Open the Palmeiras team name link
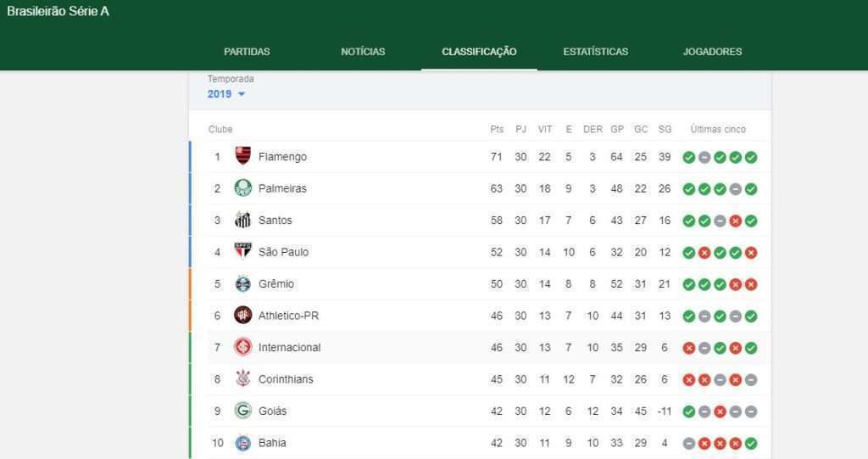The image size is (868, 459). [282, 188]
